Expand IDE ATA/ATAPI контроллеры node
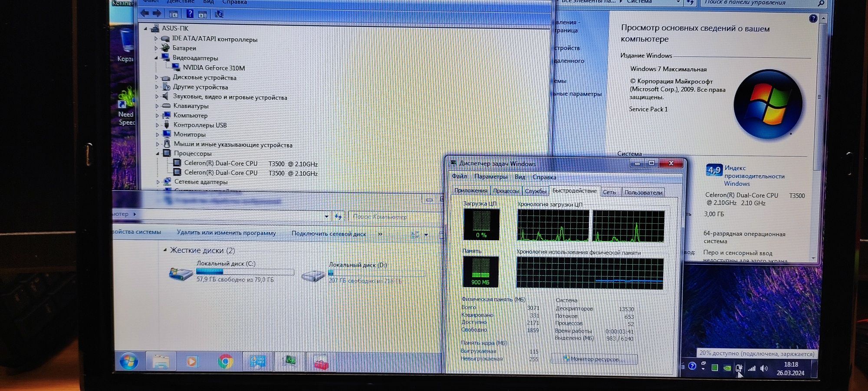Viewport: 868px width, 391px height. pos(156,39)
